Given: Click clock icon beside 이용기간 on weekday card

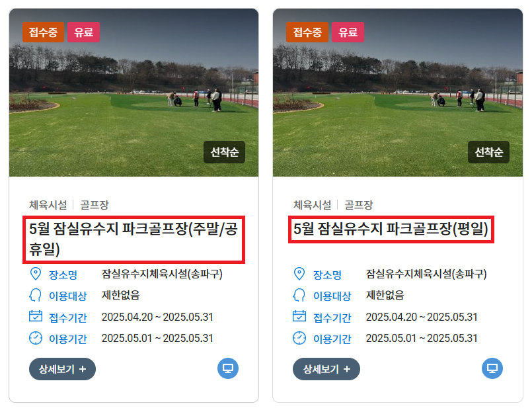Looking at the screenshot, I should (299, 338).
